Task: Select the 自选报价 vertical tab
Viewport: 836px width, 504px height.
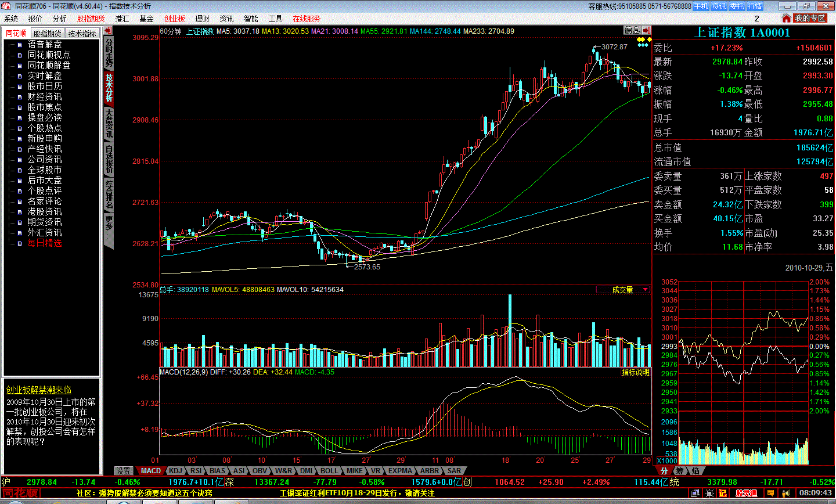Action: [x=109, y=159]
